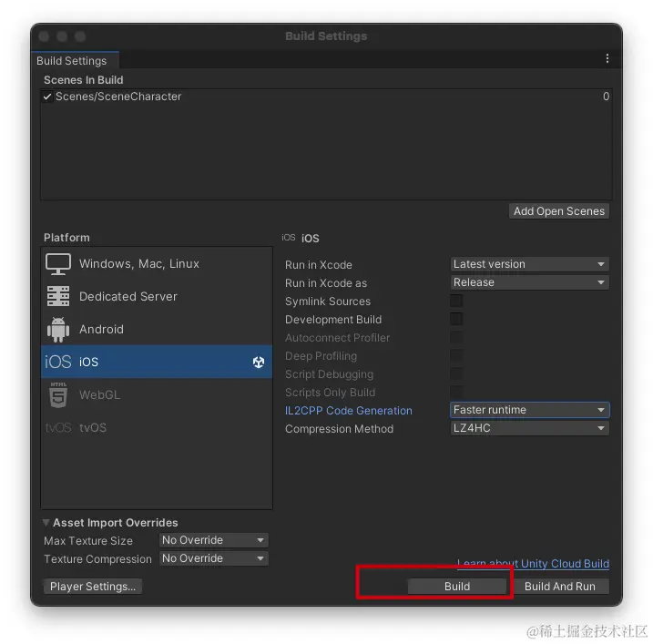Open the Run in Xcode dropdown
The height and width of the screenshot is (644, 653).
(529, 264)
